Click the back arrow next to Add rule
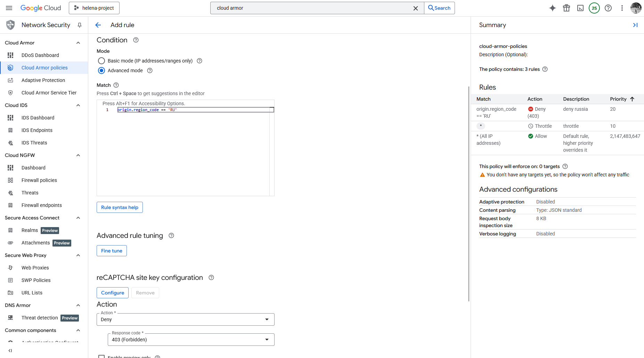The width and height of the screenshot is (644, 358). [x=98, y=25]
